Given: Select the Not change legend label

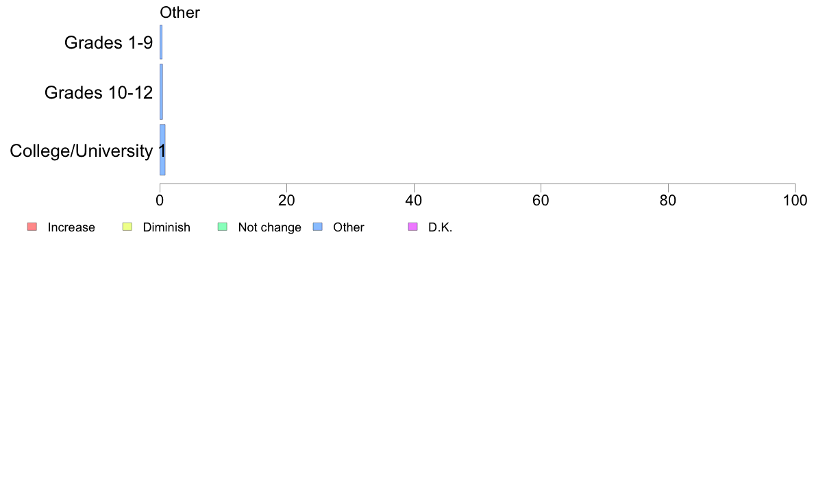Looking at the screenshot, I should pyautogui.click(x=269, y=227).
